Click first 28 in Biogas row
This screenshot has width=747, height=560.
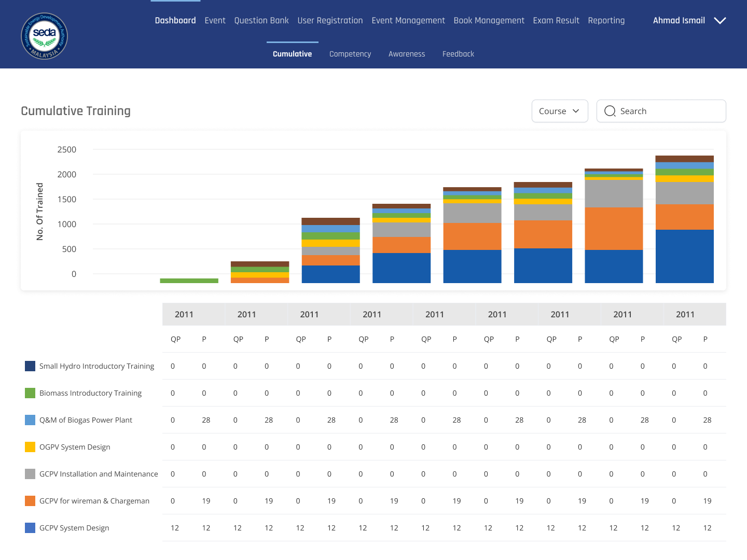(206, 420)
